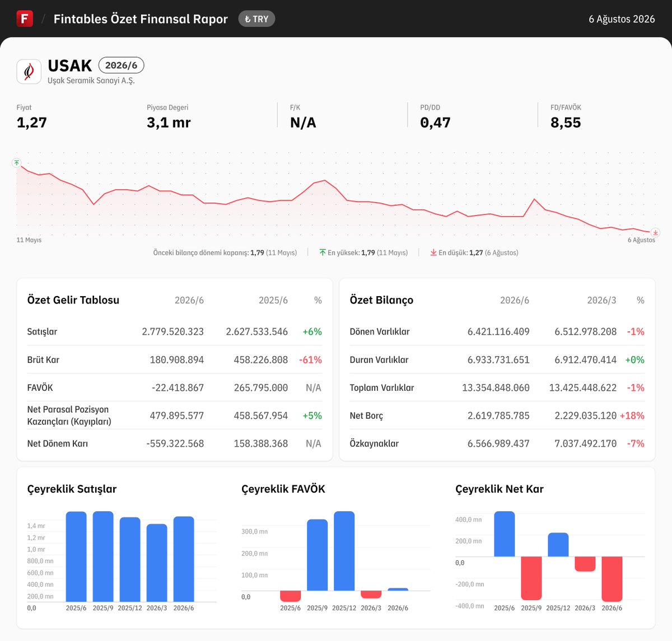The image size is (672, 641).
Task: Click the Net Parasal Pozisyon Kazançları row label
Action: (69, 415)
